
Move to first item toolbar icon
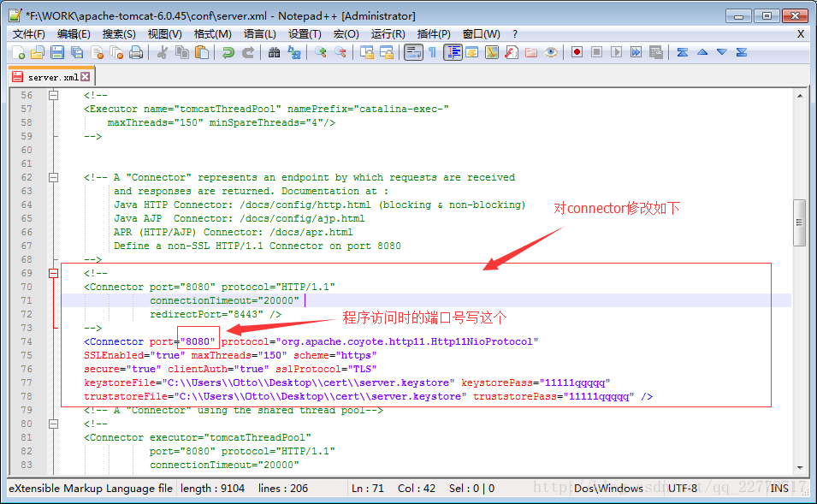pos(683,53)
